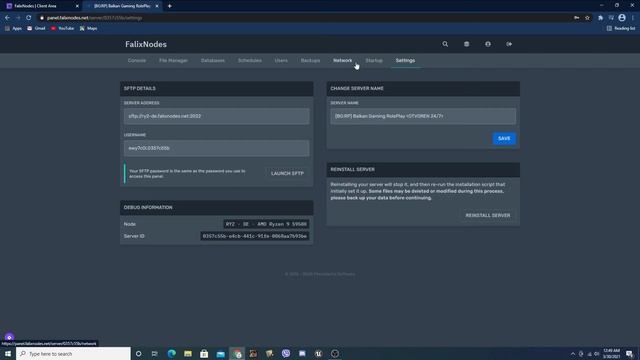This screenshot has width=640, height=360.
Task: Open the Windows Start menu
Action: 7,353
